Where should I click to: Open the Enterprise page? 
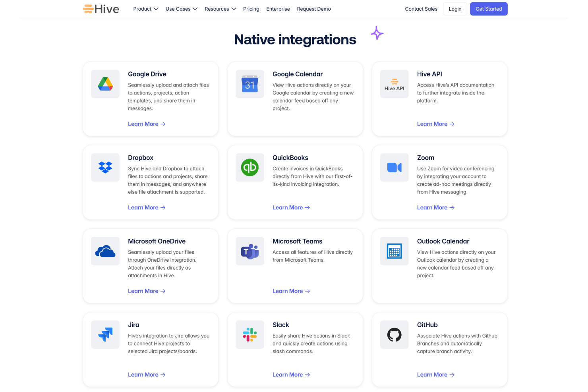pos(278,9)
